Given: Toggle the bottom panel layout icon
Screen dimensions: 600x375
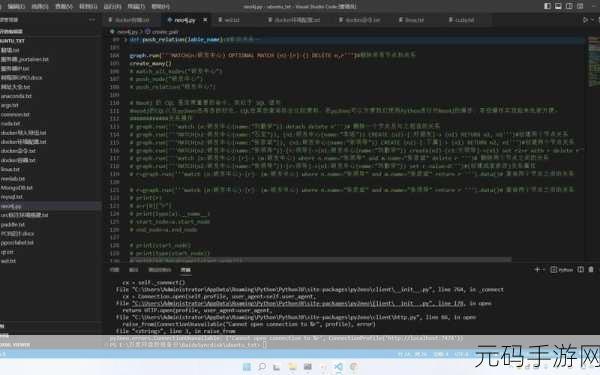Looking at the screenshot, I should (x=558, y=6).
